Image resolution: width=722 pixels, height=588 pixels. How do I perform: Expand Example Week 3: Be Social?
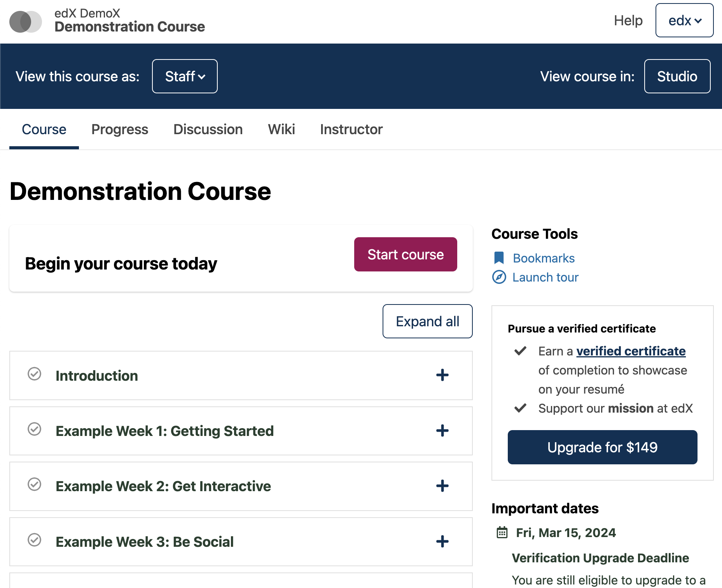(x=442, y=541)
